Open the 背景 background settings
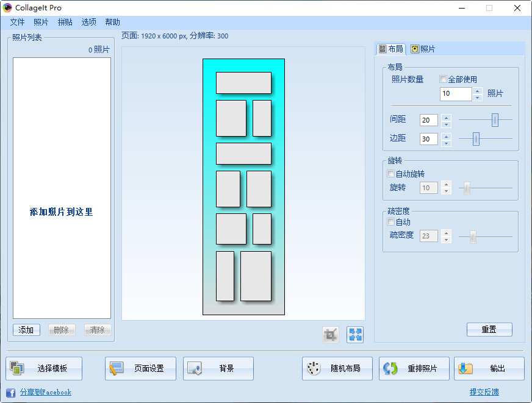Screen dimensions: 532x403 218,368
